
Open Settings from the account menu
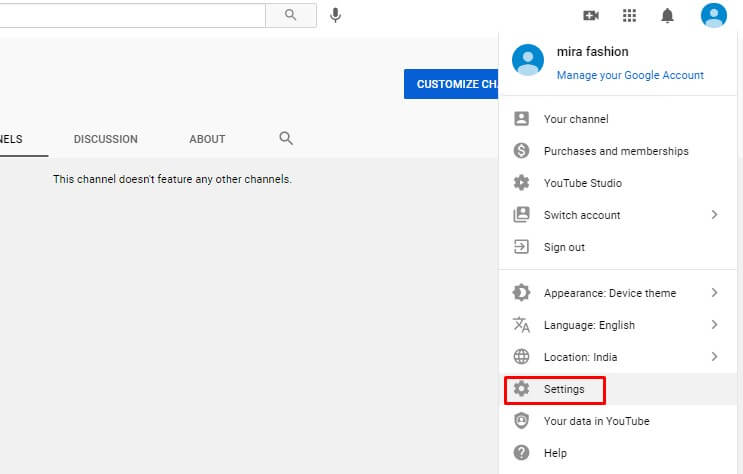click(617, 389)
